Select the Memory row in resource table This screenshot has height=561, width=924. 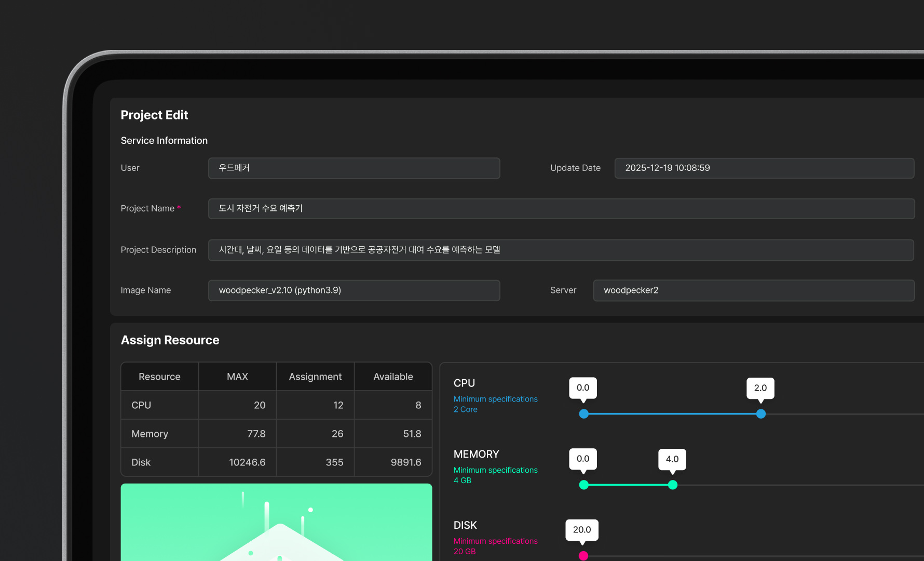click(x=150, y=434)
